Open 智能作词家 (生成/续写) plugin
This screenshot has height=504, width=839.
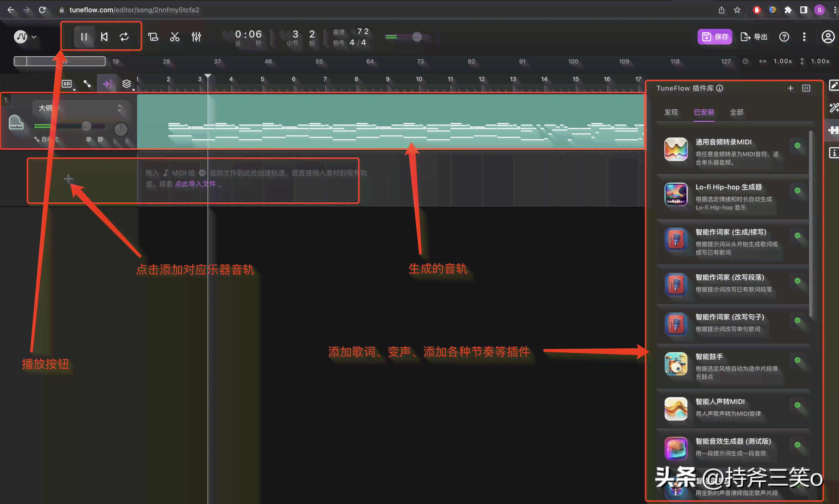point(732,242)
